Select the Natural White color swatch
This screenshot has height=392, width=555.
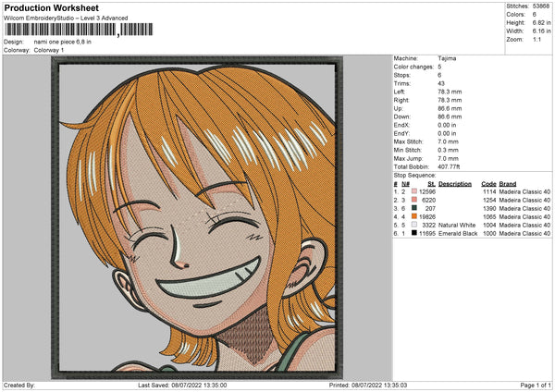coord(413,225)
